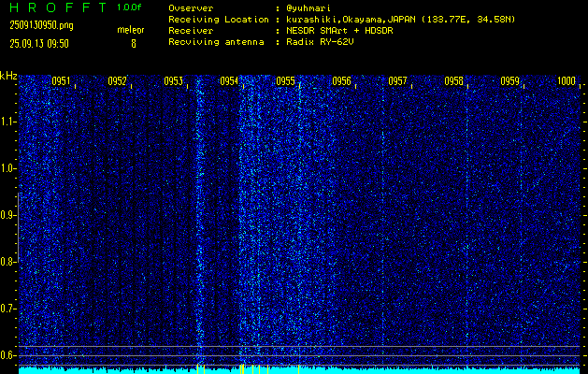
Task: Select the meteor count value 8
Action: pyautogui.click(x=134, y=44)
